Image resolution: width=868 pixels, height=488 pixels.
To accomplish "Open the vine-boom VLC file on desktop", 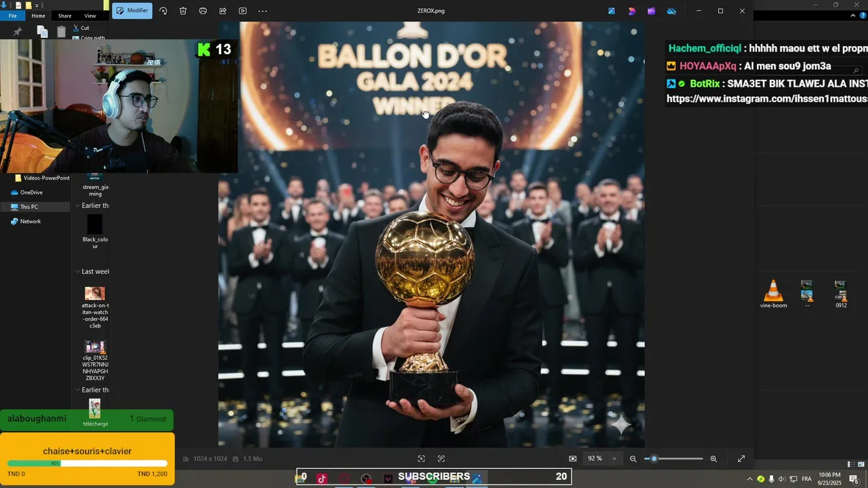I will [773, 294].
